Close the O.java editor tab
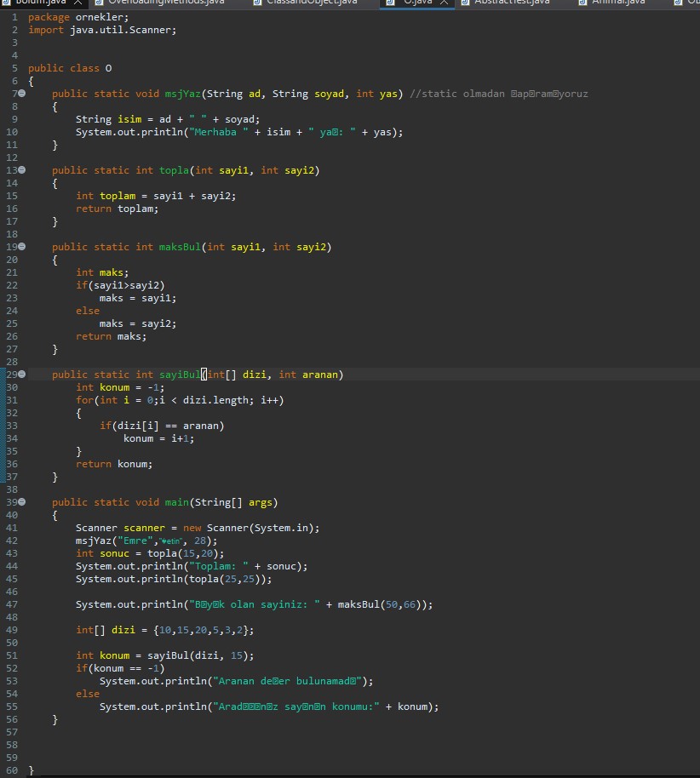700x778 pixels. (443, 3)
